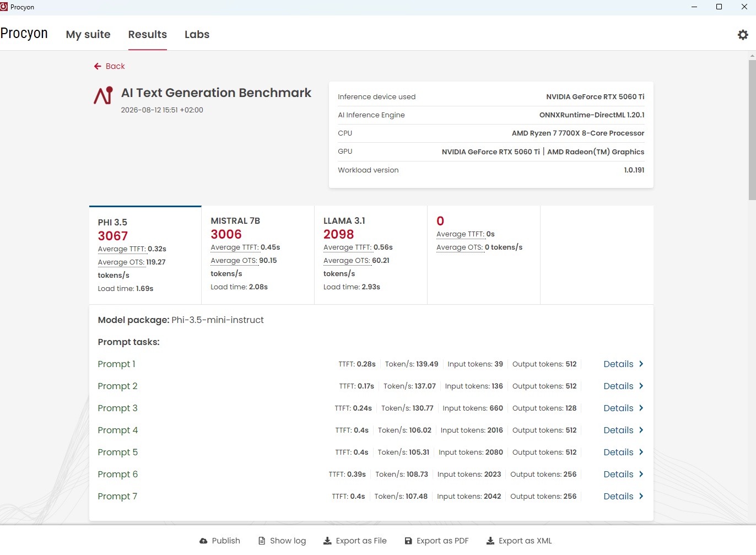Click the Back arrow icon
Image resolution: width=756 pixels, height=555 pixels.
pos(98,66)
